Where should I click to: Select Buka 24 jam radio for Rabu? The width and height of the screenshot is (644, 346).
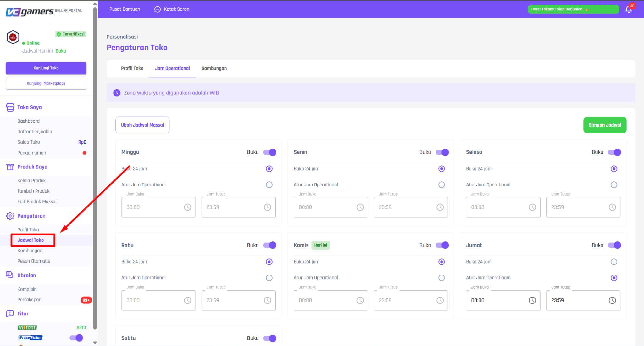pyautogui.click(x=269, y=262)
